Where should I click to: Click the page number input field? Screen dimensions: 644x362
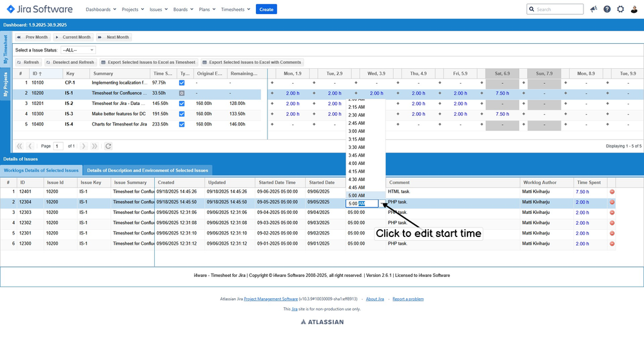(x=58, y=146)
